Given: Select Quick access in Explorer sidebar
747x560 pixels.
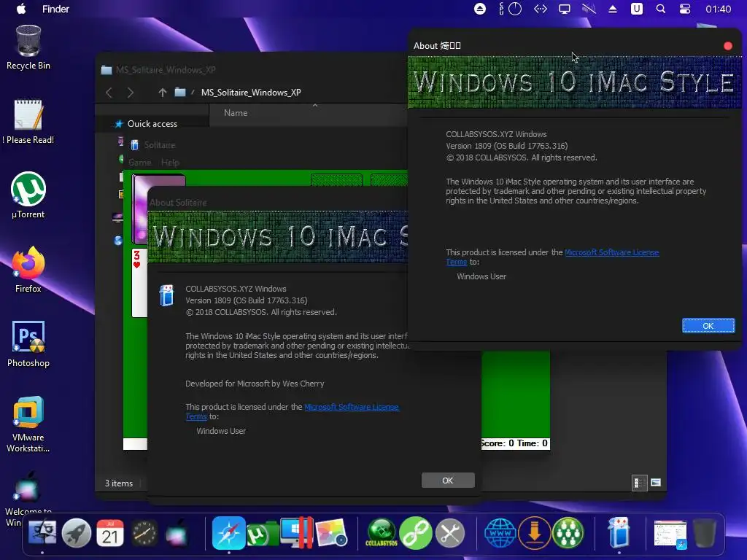Looking at the screenshot, I should pyautogui.click(x=152, y=124).
